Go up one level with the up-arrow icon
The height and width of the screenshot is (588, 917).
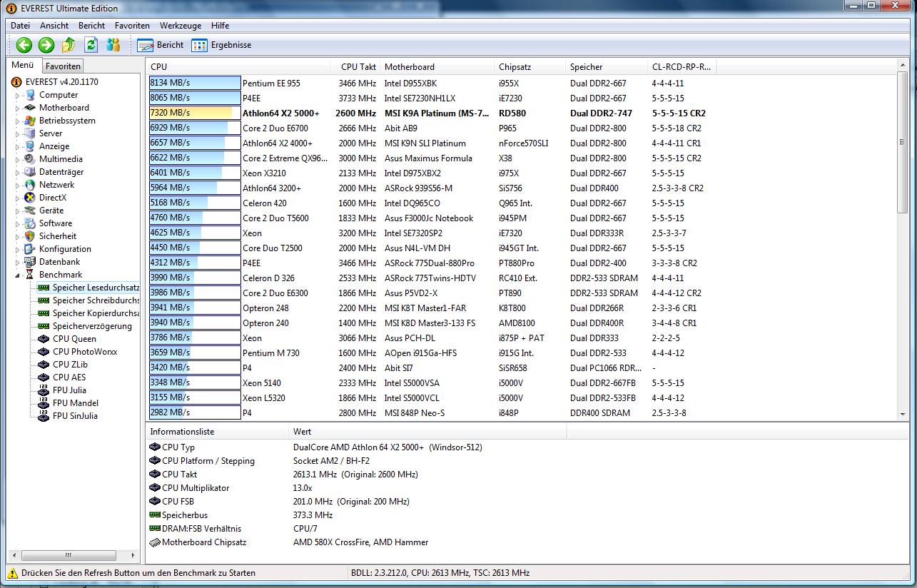[x=69, y=45]
